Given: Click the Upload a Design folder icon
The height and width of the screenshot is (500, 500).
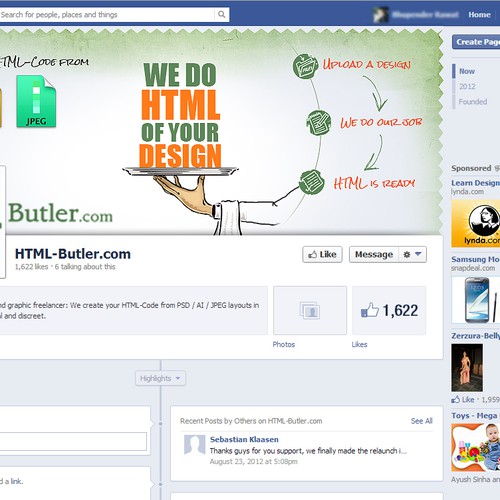Looking at the screenshot, I should click(305, 66).
